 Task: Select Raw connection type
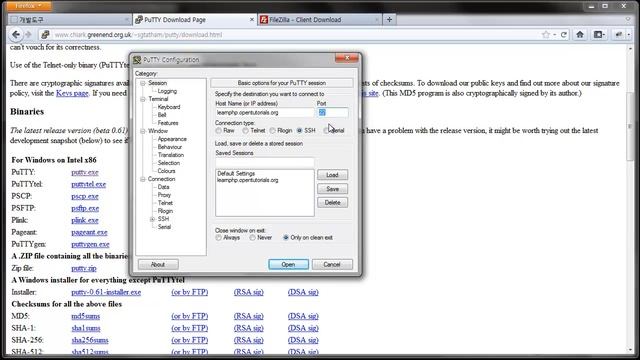pyautogui.click(x=219, y=131)
